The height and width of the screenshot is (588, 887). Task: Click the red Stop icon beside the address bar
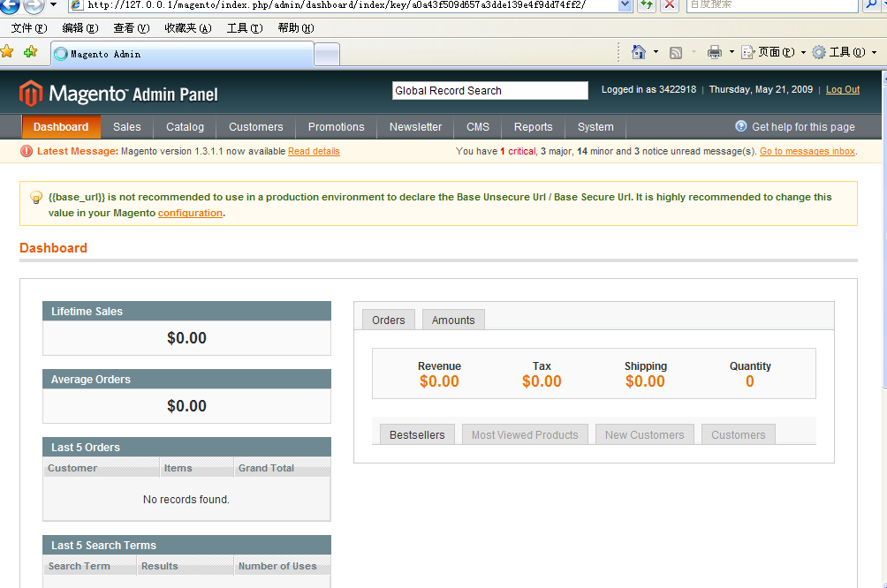pos(667,5)
